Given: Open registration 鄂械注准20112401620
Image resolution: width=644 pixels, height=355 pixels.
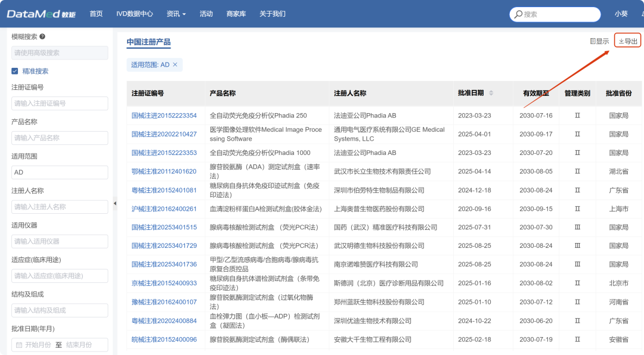Looking at the screenshot, I should pyautogui.click(x=164, y=172).
